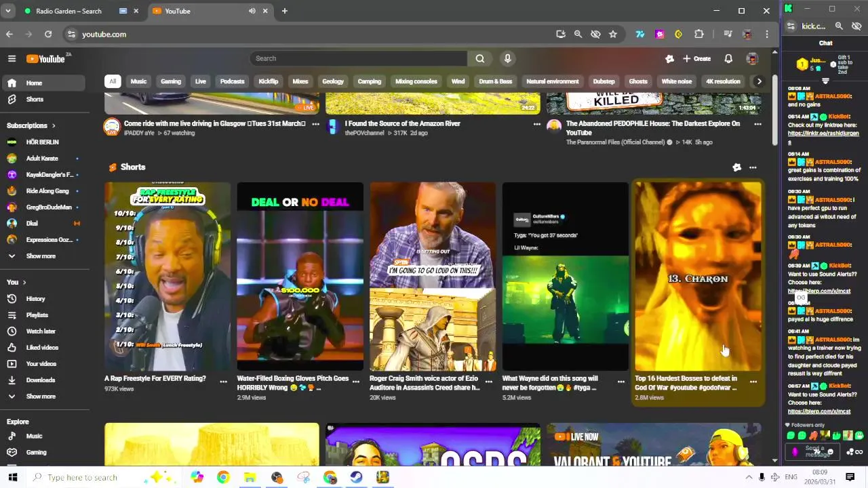The height and width of the screenshot is (488, 868).
Task: Open the zoom magnifier icon in YouTube address bar
Action: (x=578, y=34)
